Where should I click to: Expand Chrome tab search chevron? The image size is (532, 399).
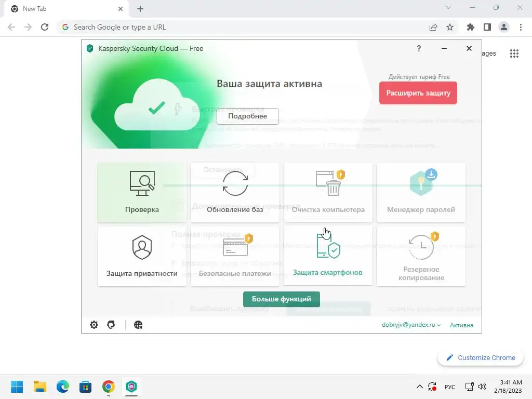coord(448,7)
